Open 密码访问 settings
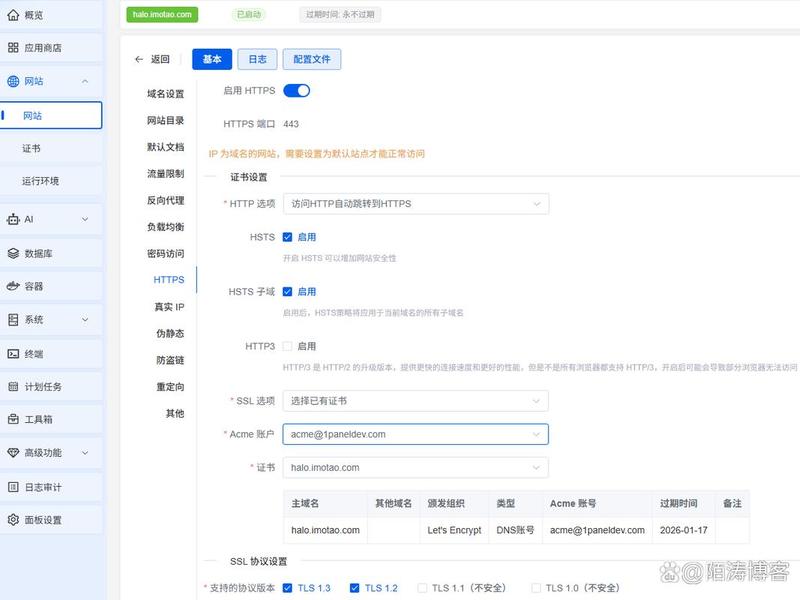Screen dimensions: 800x600 165,254
